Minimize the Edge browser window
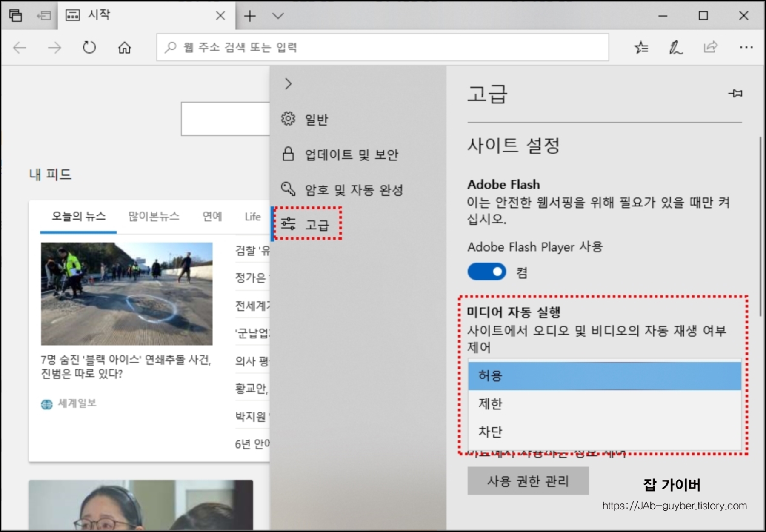 [x=663, y=16]
